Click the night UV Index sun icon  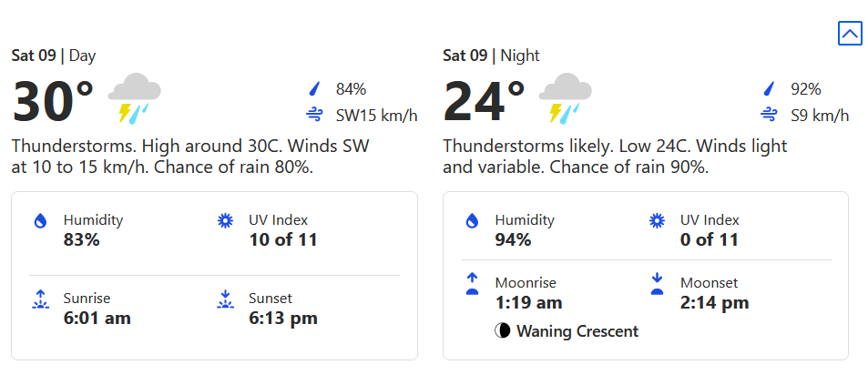click(657, 221)
